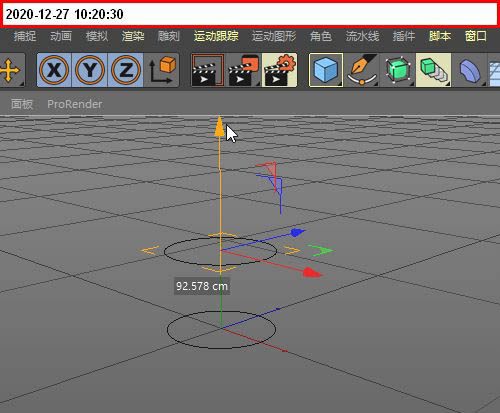Toggle X axis lock
The image size is (500, 413).
[x=54, y=70]
